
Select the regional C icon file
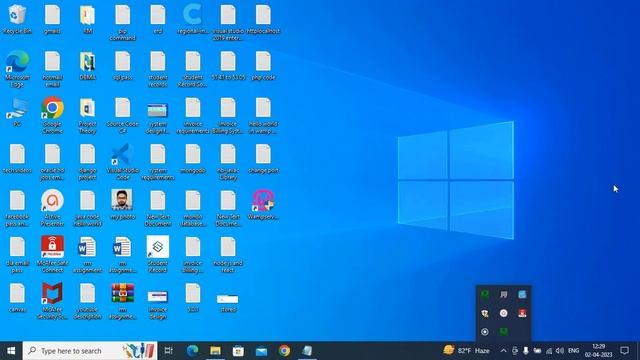click(x=193, y=20)
